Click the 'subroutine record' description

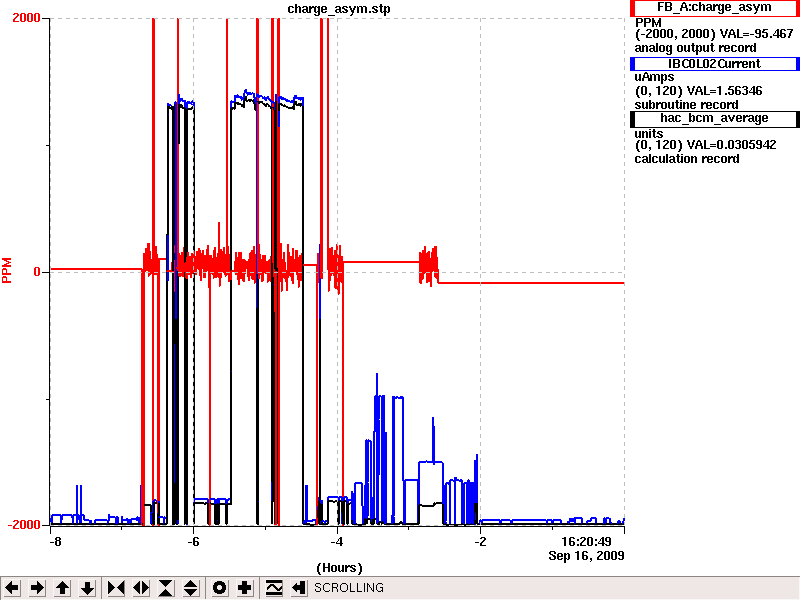pos(686,105)
